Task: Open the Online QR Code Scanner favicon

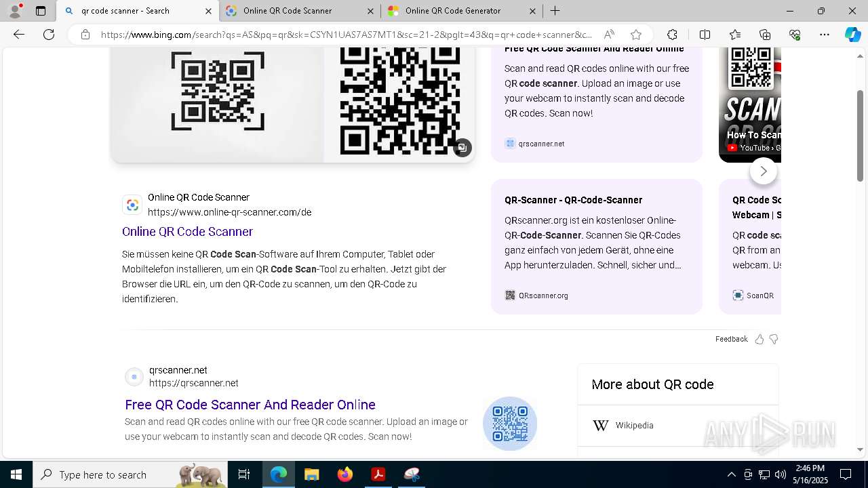Action: 132,205
